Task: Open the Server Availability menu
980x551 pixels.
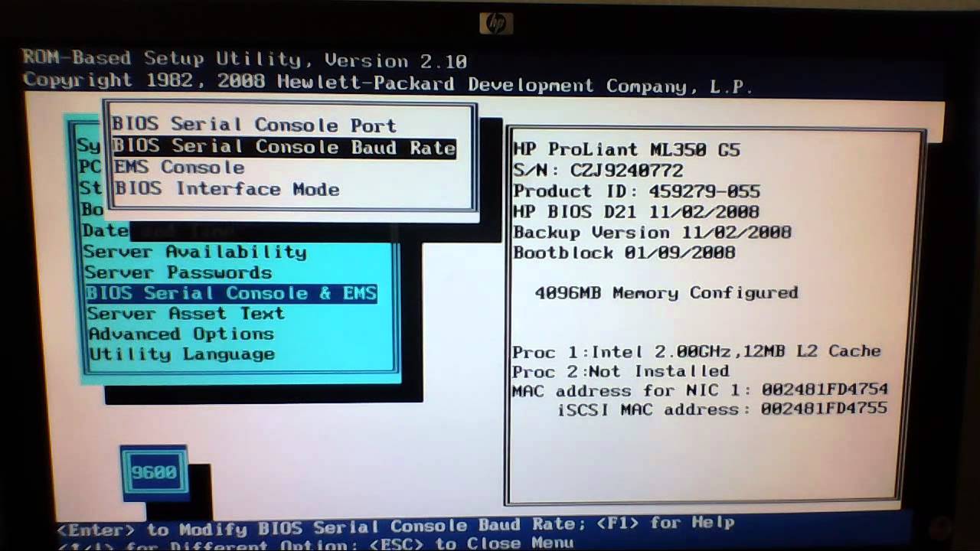Action: (x=194, y=252)
